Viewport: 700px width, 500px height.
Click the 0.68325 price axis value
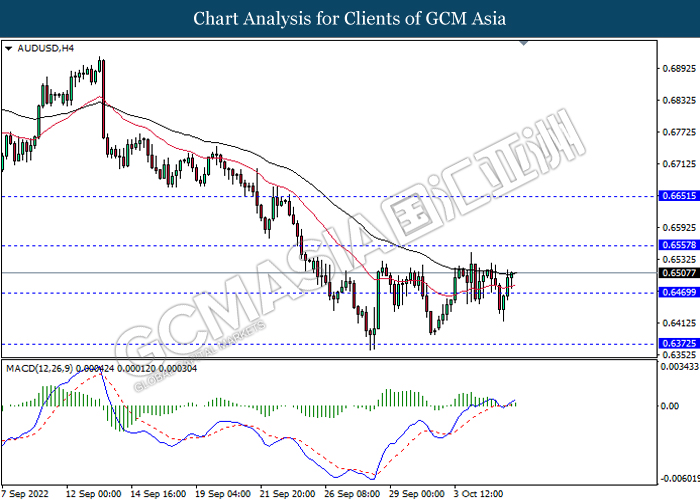679,100
